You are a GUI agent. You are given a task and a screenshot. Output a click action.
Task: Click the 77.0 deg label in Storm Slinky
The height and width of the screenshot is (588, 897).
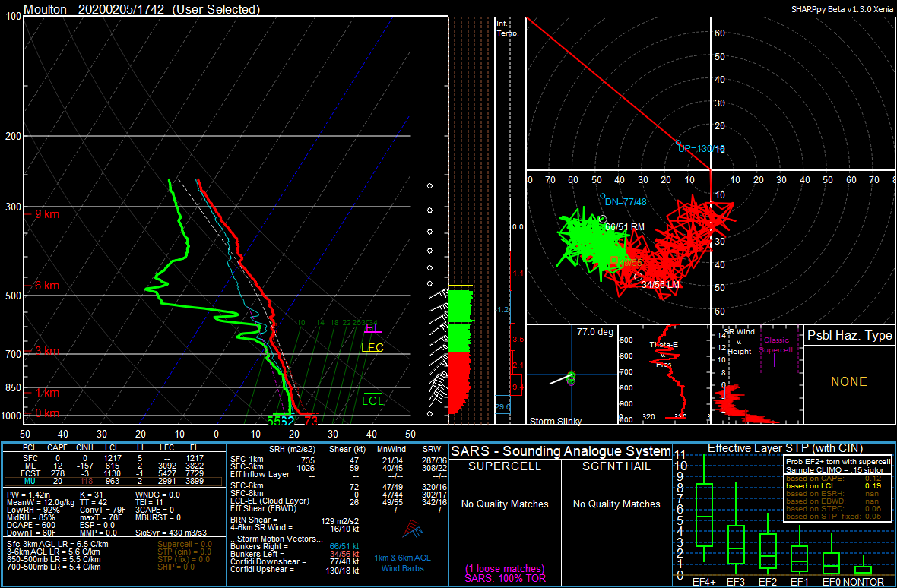click(594, 330)
